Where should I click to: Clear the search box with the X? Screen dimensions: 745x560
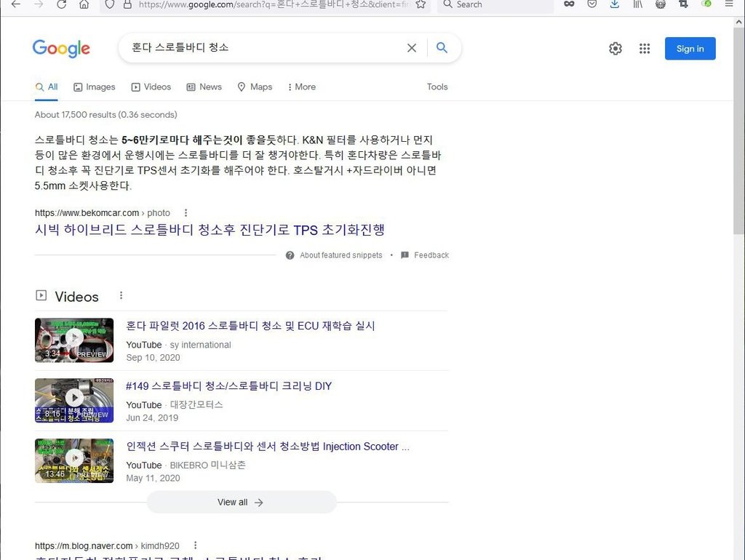click(x=412, y=48)
